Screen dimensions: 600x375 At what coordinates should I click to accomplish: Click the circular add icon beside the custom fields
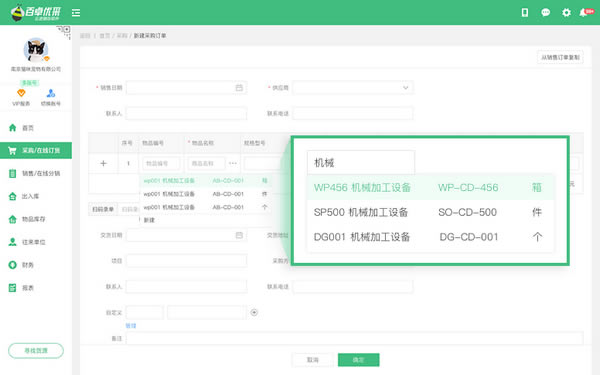click(x=254, y=313)
